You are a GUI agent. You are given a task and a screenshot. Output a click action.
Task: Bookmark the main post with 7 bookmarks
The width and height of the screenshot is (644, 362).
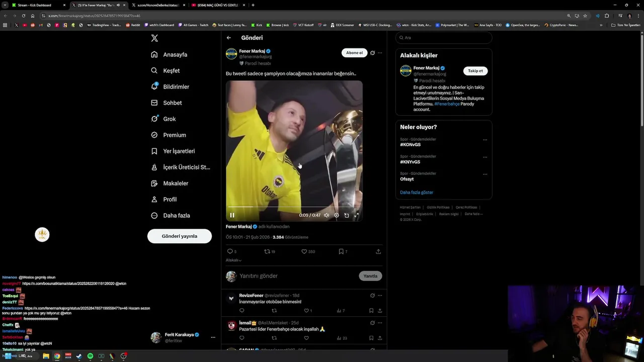tap(343, 251)
